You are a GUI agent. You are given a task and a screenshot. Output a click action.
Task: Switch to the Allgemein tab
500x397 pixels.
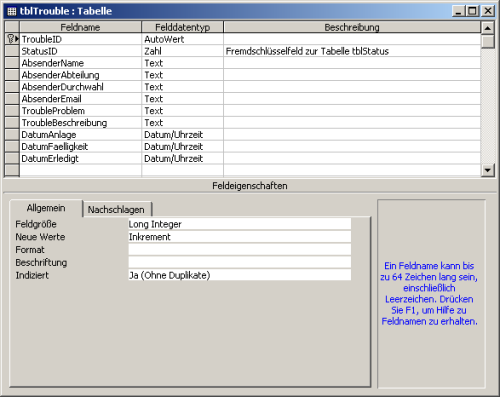point(46,208)
